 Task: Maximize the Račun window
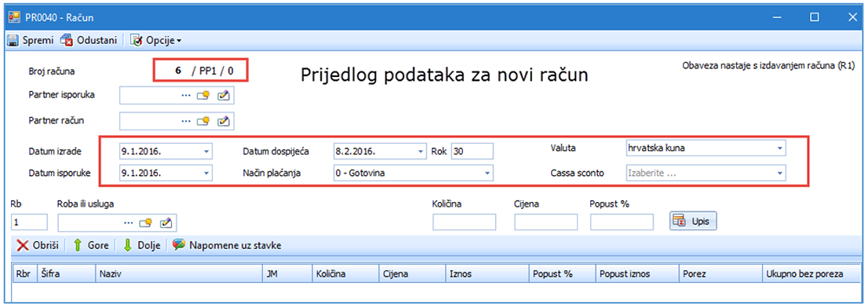[x=815, y=17]
